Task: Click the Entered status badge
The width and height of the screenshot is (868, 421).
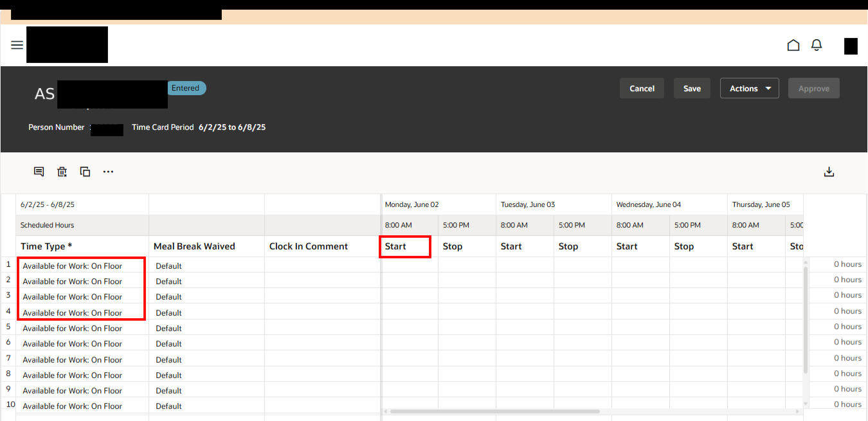Action: 186,88
